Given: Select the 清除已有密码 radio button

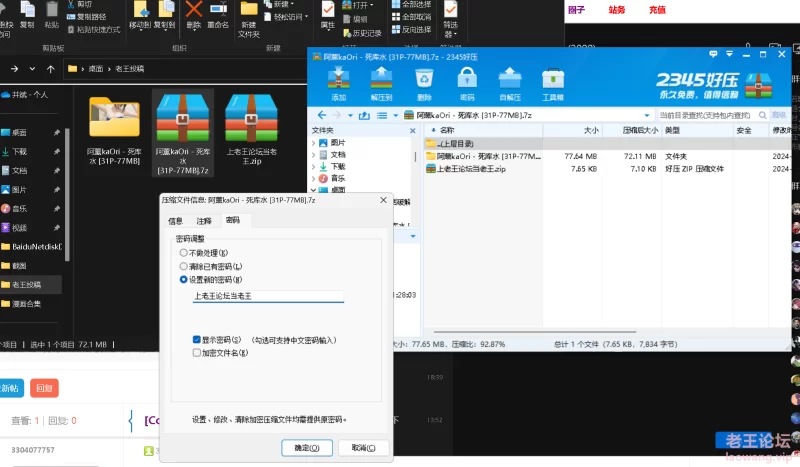Looking at the screenshot, I should pyautogui.click(x=184, y=266).
